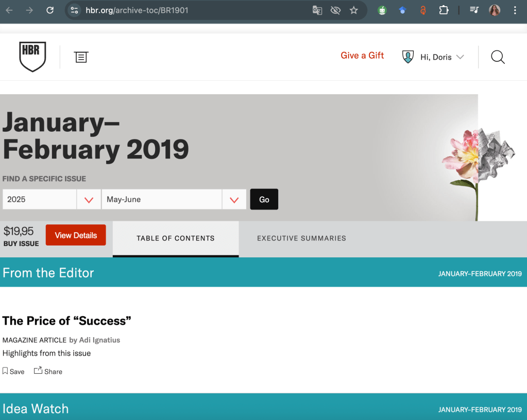Click the user profile shield avatar icon
527x420 pixels.
tap(408, 57)
